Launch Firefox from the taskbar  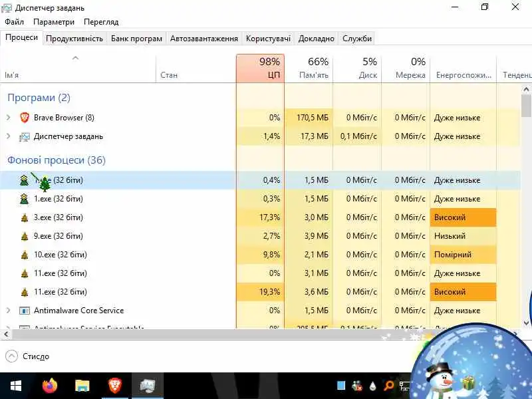50,386
